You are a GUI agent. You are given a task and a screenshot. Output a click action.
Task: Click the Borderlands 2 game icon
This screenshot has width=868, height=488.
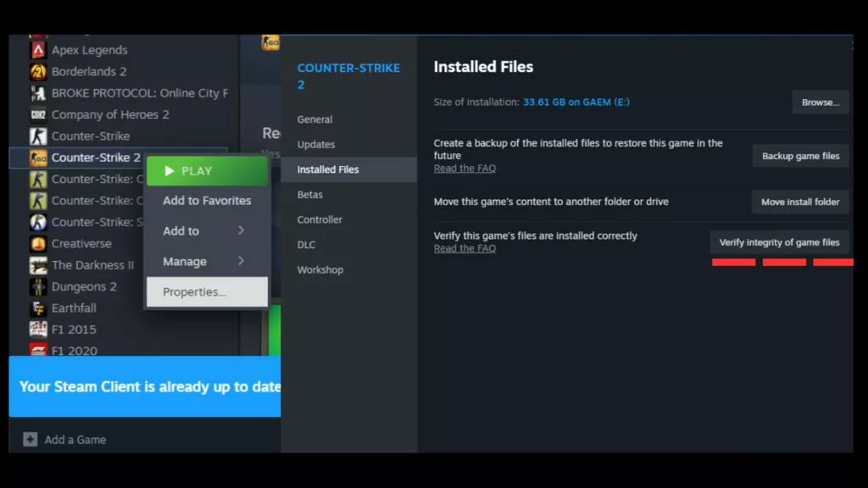coord(38,71)
